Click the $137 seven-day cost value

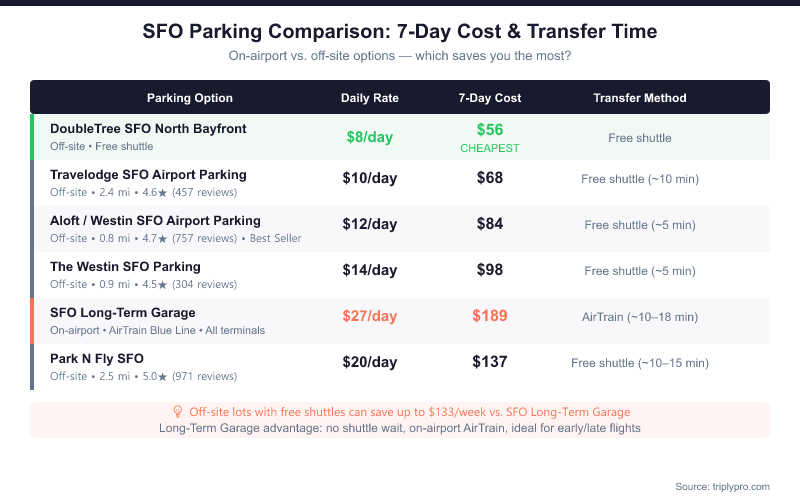[x=490, y=362]
